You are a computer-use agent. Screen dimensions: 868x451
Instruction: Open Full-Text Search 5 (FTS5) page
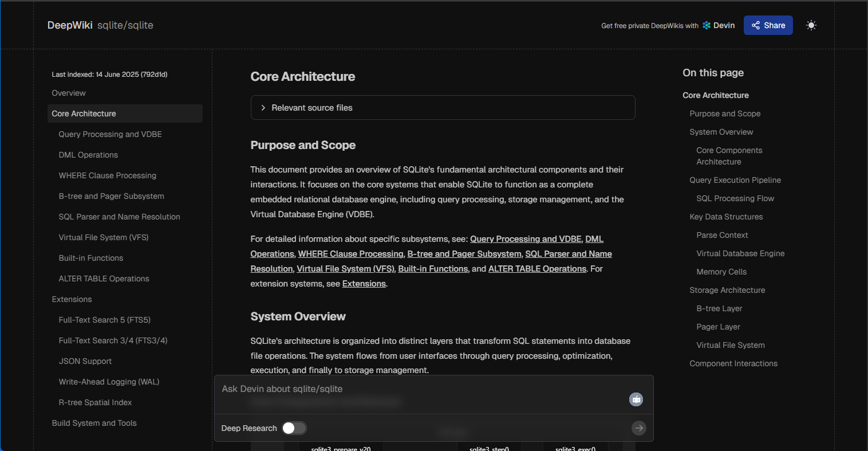(x=104, y=320)
